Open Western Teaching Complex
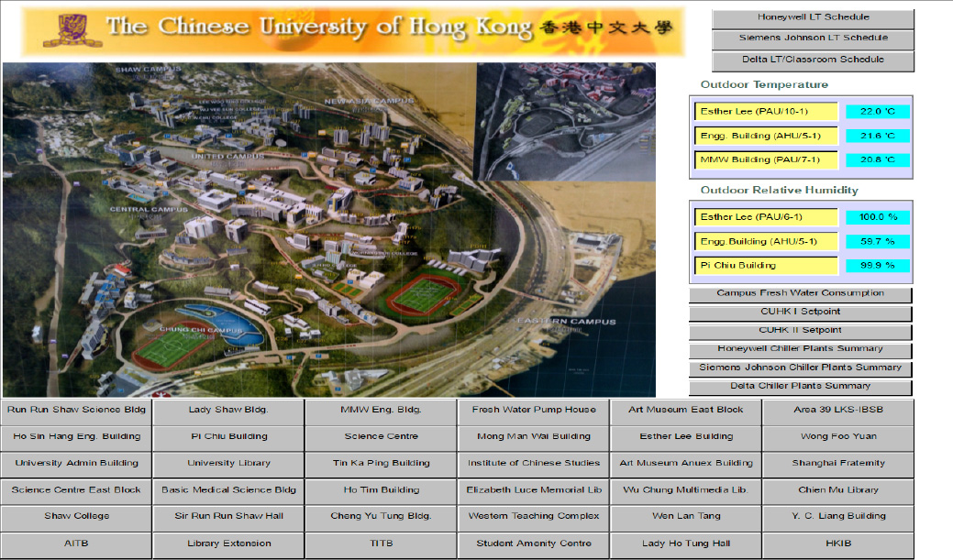 coord(534,518)
